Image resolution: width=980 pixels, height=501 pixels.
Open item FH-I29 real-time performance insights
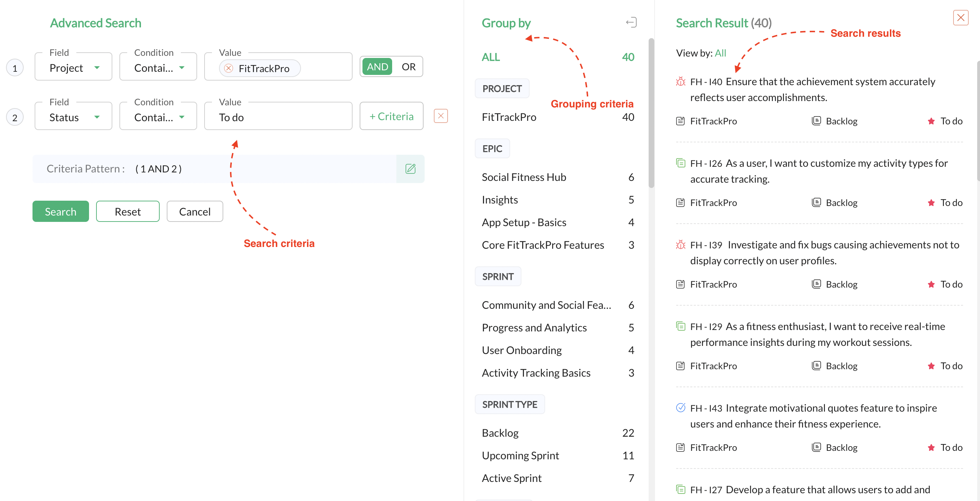click(x=817, y=334)
